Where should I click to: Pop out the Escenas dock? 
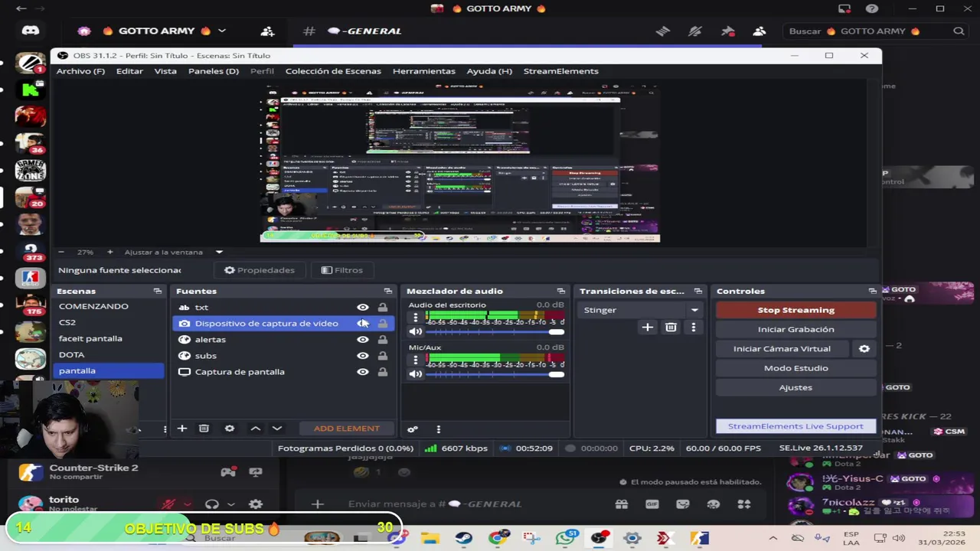click(157, 292)
